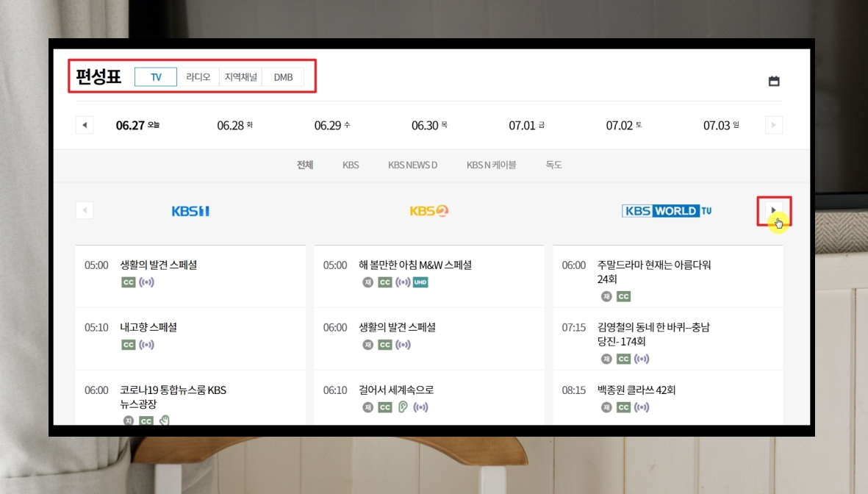Click hearing icon under 걸어서 세계속으로
The height and width of the screenshot is (494, 868).
[403, 407]
